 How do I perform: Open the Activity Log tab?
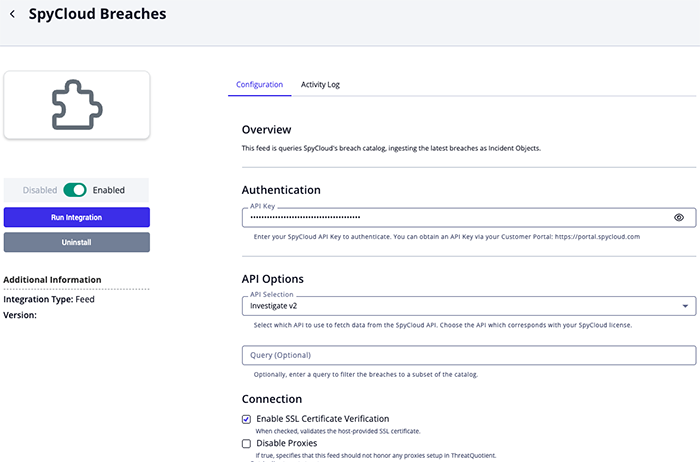[x=320, y=84]
